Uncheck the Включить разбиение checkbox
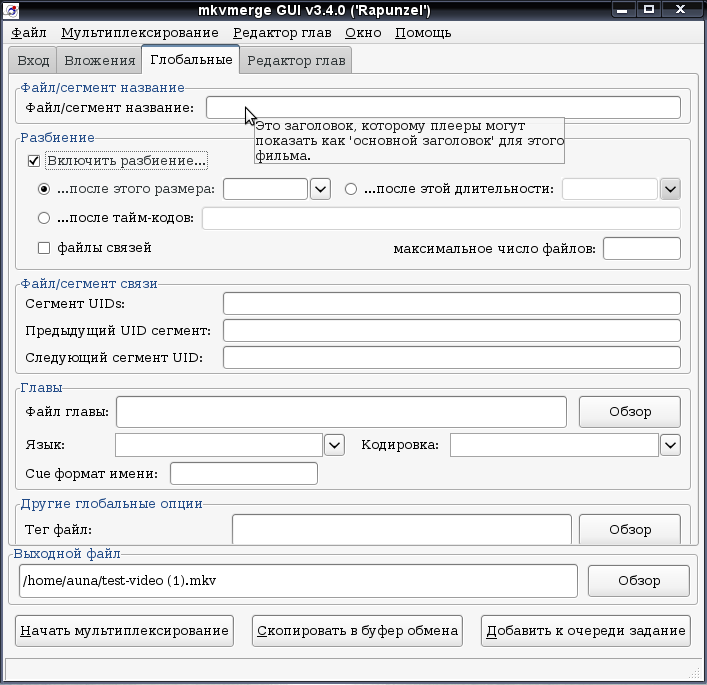 click(34, 161)
